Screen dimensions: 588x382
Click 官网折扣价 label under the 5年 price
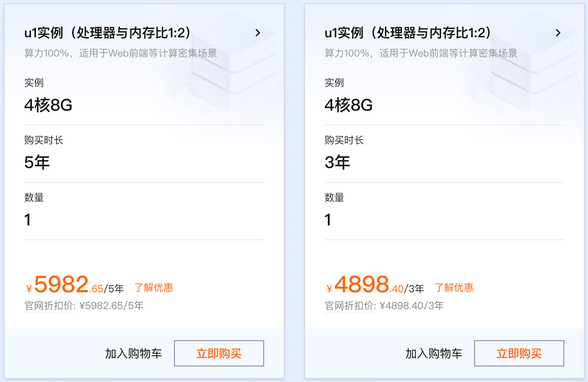tap(50, 306)
